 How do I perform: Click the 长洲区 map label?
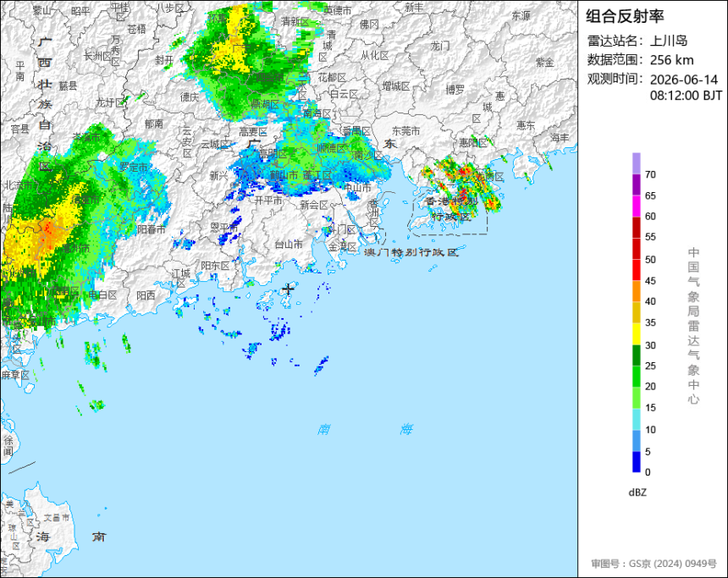coord(97,56)
